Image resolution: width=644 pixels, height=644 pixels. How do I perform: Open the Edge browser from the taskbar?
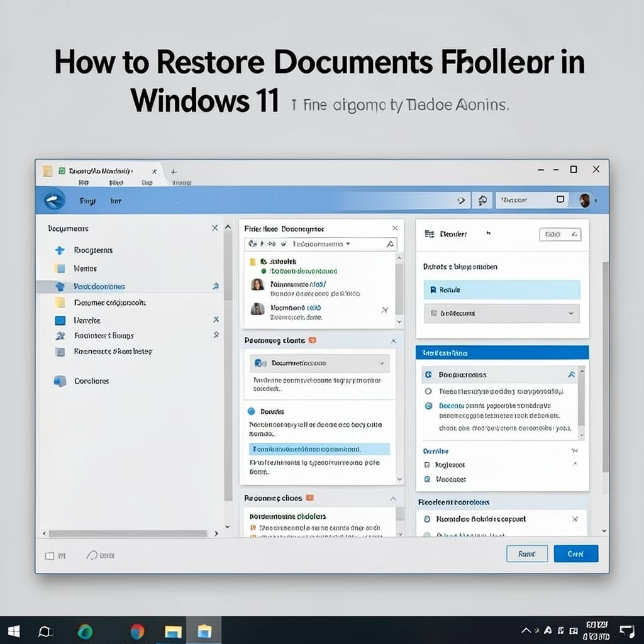(x=85, y=631)
